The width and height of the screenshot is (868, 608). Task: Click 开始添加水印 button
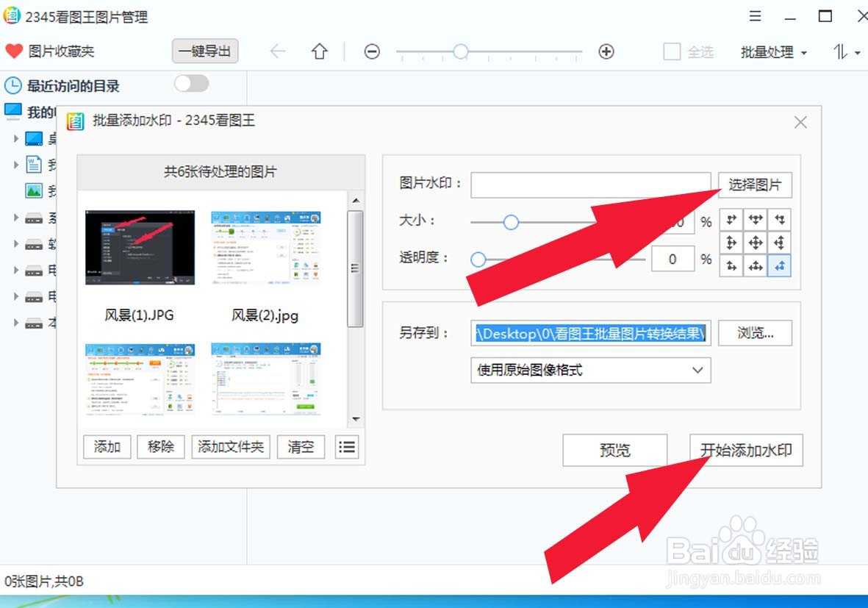coord(746,450)
